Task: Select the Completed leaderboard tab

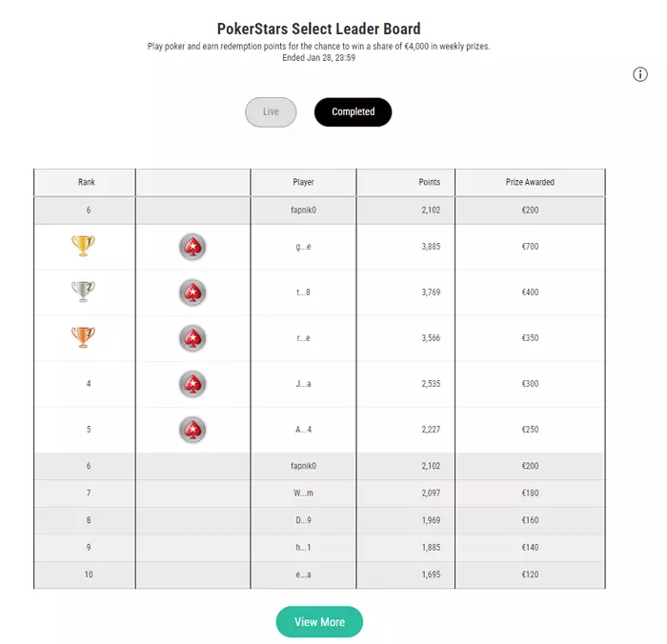Action: (354, 111)
